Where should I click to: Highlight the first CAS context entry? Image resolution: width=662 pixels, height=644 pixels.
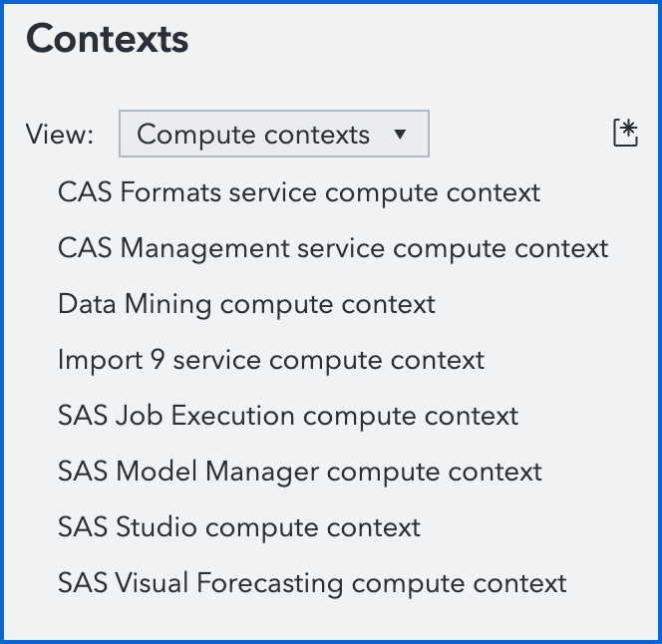(298, 192)
